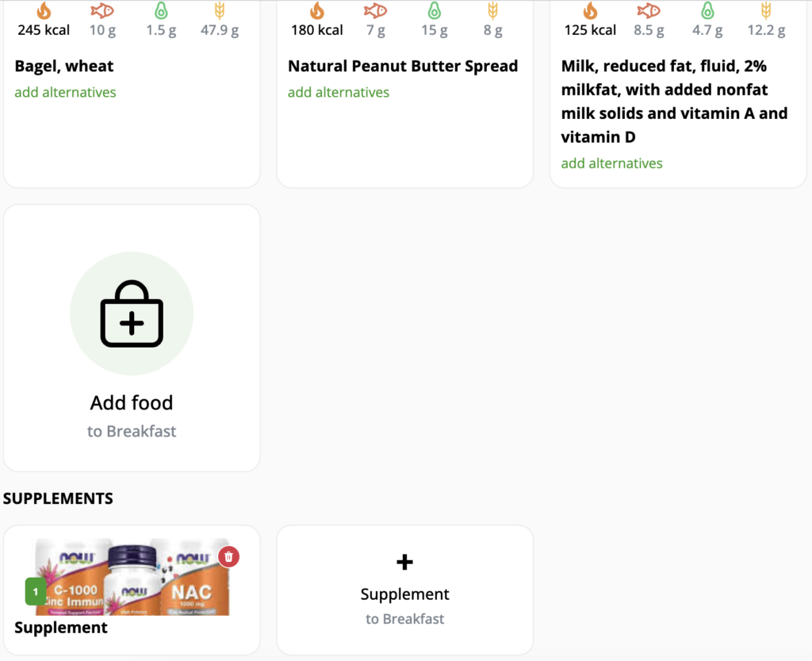The image size is (812, 661).
Task: Click the green quantity badge on supplement
Action: click(x=35, y=592)
